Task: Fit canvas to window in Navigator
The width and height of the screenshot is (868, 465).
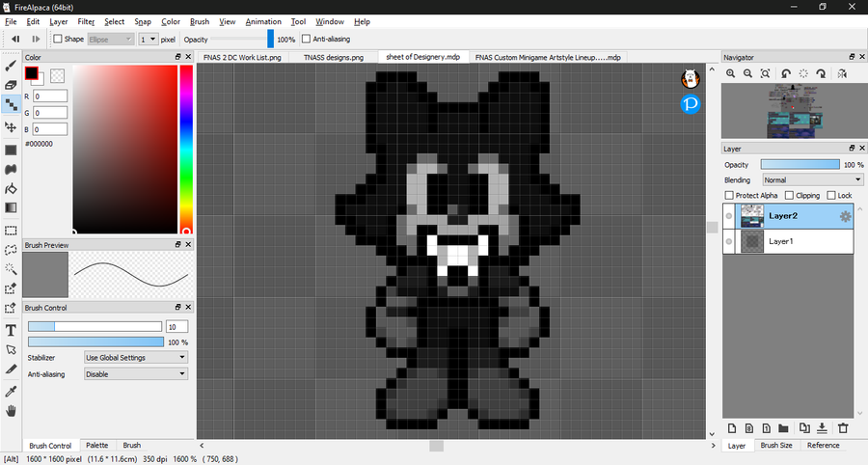Action: coord(766,73)
